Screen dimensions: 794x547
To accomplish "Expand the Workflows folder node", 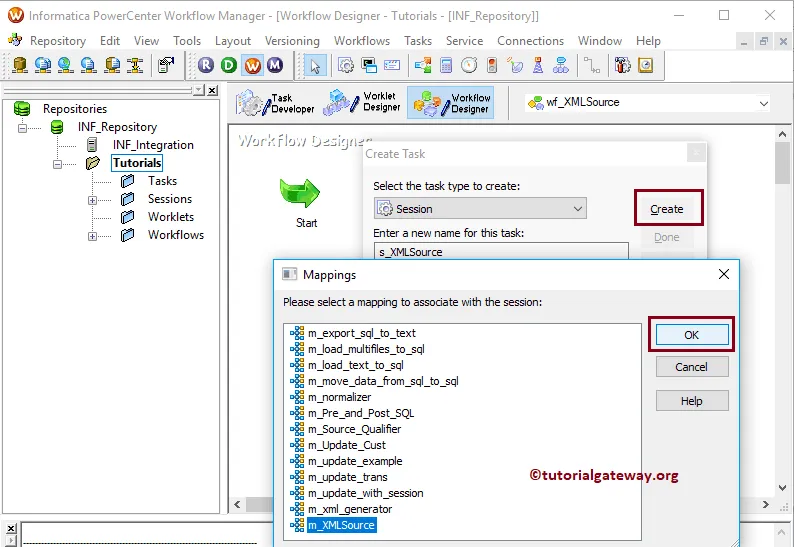I will [x=92, y=236].
